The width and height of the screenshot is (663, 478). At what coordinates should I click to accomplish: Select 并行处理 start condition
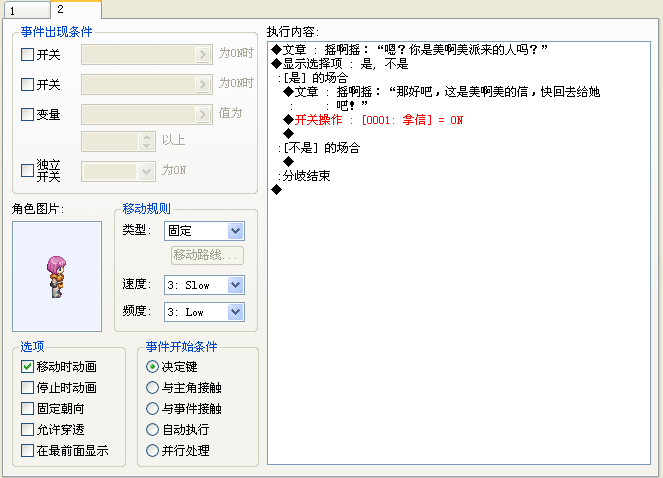[152, 451]
